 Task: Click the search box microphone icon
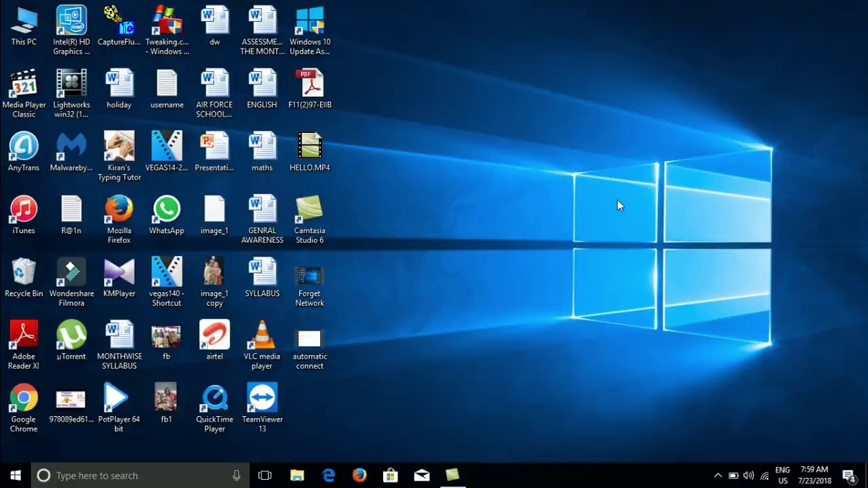(x=236, y=475)
